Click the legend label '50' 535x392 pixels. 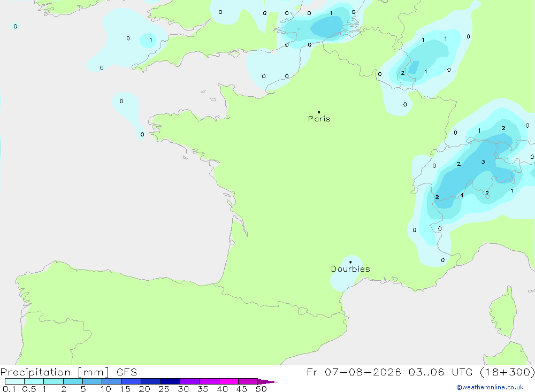(261, 389)
